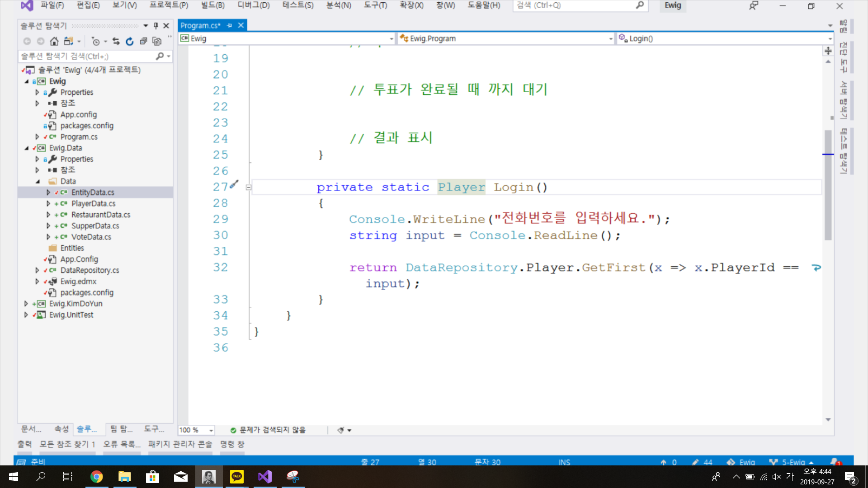Click the Show All Files icon
This screenshot has width=868, height=488.
pos(157,42)
